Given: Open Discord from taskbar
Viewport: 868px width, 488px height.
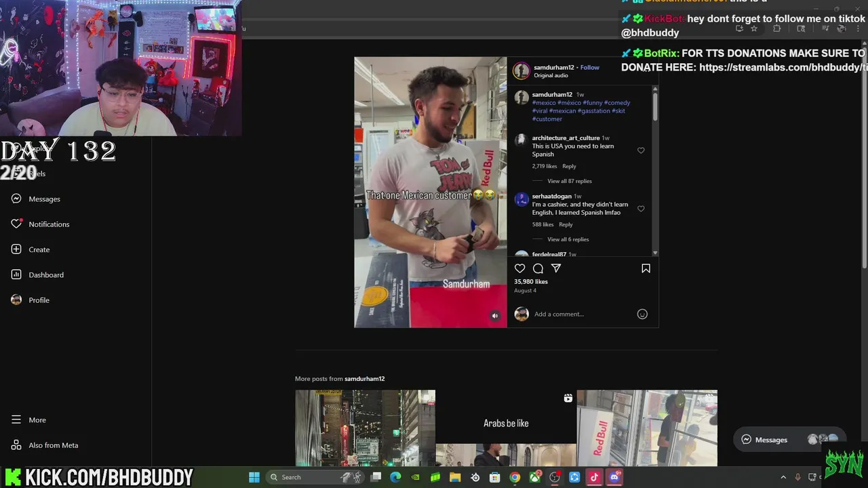Looking at the screenshot, I should tap(614, 477).
